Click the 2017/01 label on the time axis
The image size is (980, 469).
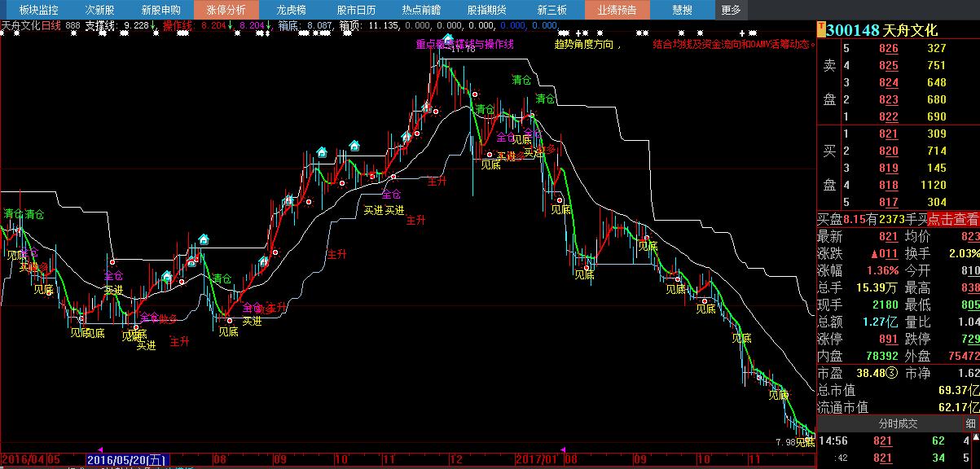pos(538,459)
